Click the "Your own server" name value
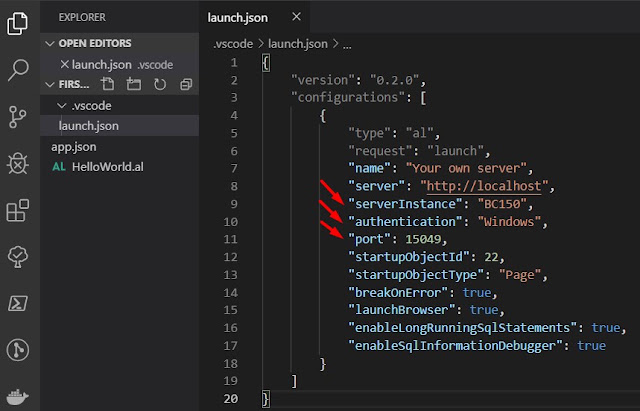 [467, 168]
